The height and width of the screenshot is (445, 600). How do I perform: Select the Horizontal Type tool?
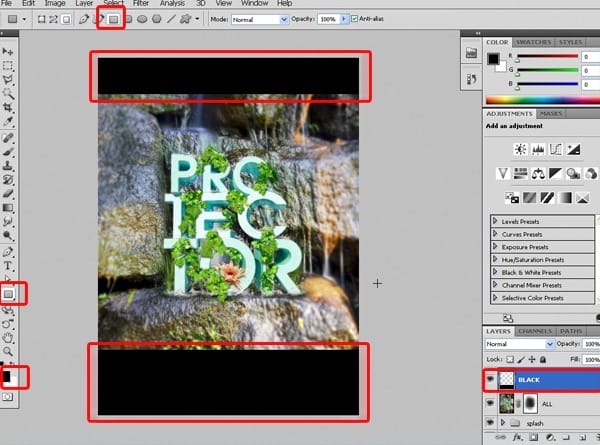8,266
